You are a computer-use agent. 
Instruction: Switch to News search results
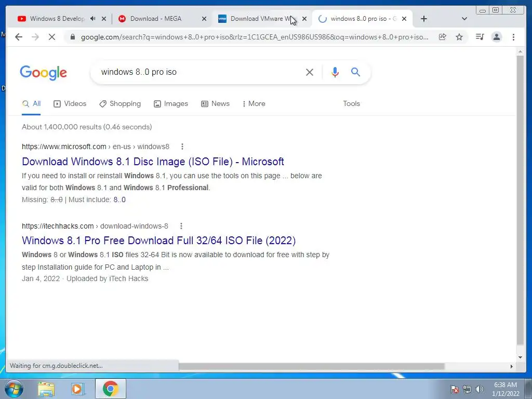tap(215, 103)
